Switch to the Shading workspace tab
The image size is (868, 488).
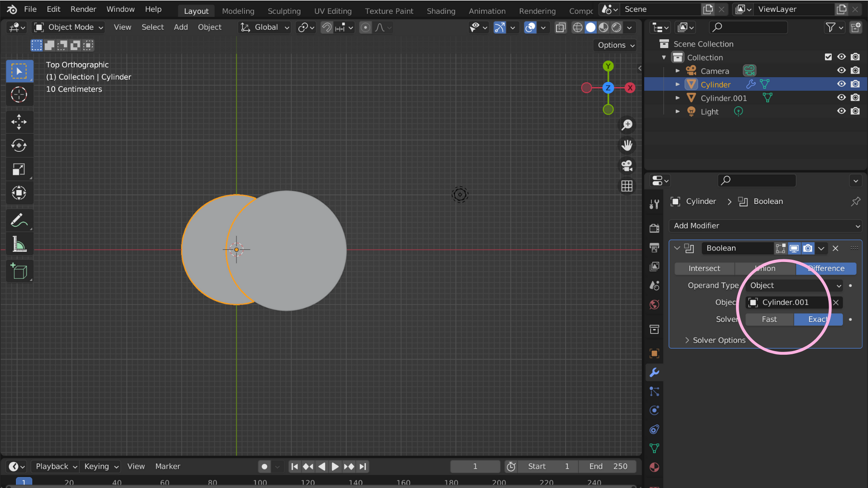[x=441, y=11]
